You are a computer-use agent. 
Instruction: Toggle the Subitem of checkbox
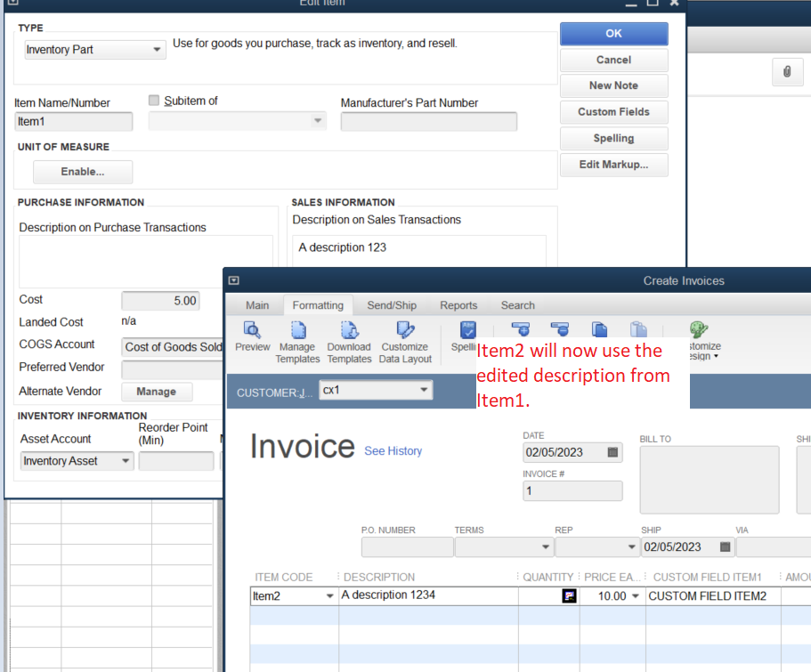coord(154,101)
